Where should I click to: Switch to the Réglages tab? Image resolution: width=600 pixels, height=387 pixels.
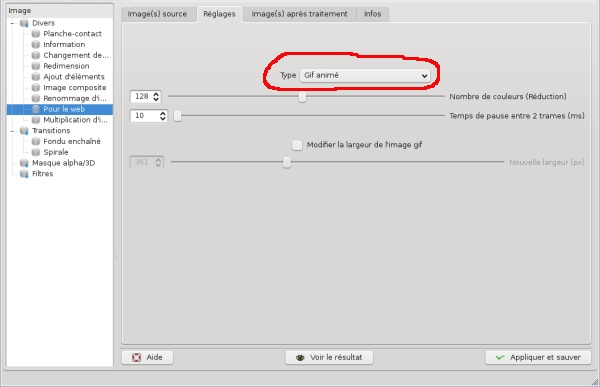(x=219, y=14)
